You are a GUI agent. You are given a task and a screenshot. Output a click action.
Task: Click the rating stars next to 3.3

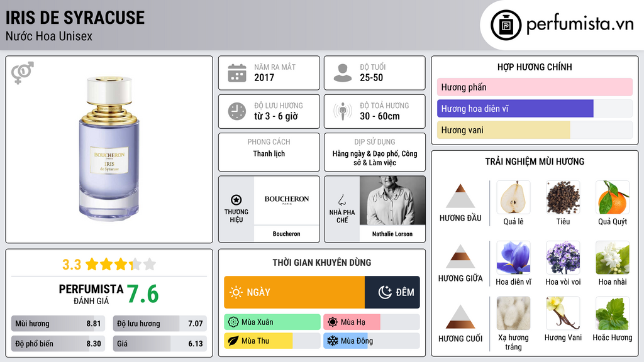click(x=121, y=265)
